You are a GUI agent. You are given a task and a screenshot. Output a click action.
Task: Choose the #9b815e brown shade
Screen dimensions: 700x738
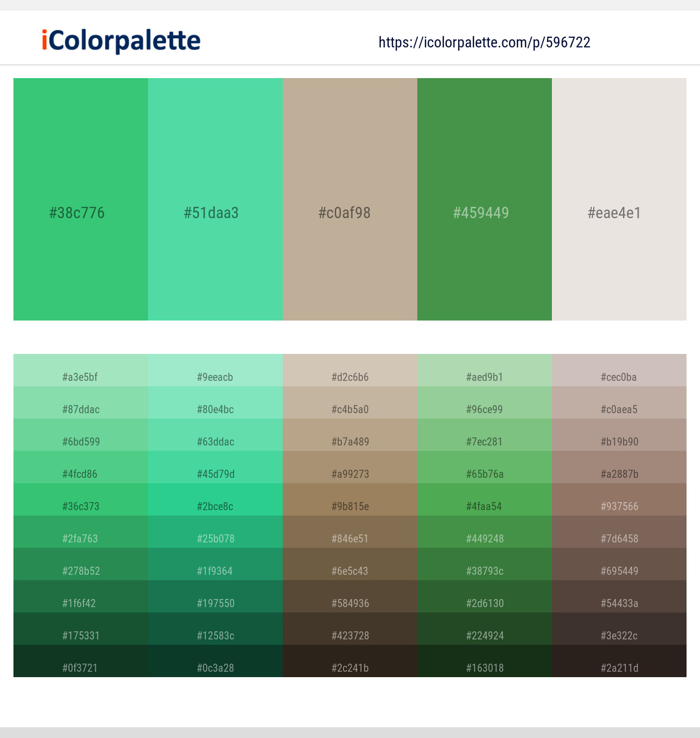(350, 500)
